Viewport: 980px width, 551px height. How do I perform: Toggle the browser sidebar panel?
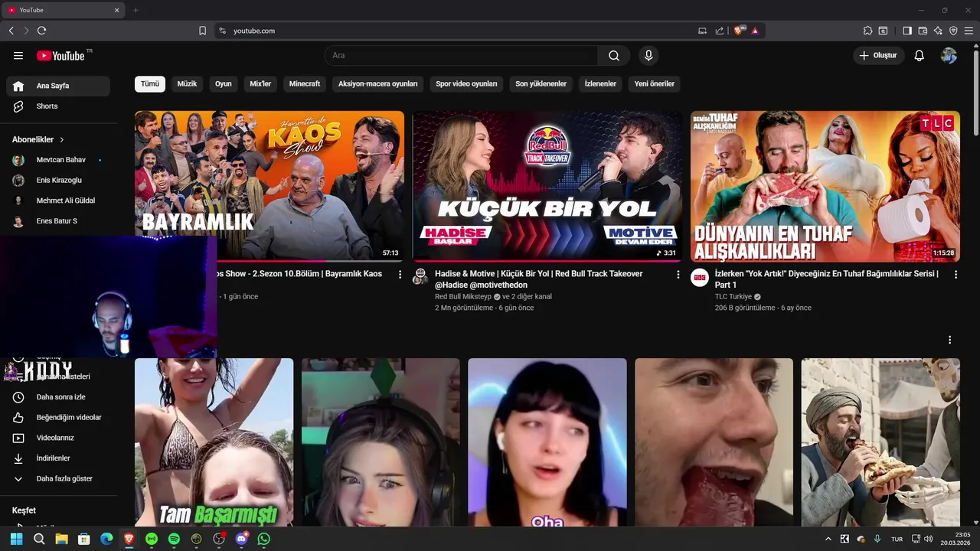click(x=907, y=31)
